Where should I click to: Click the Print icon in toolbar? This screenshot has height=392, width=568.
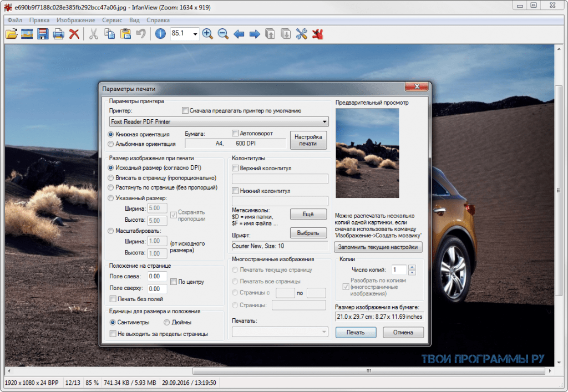click(x=58, y=34)
